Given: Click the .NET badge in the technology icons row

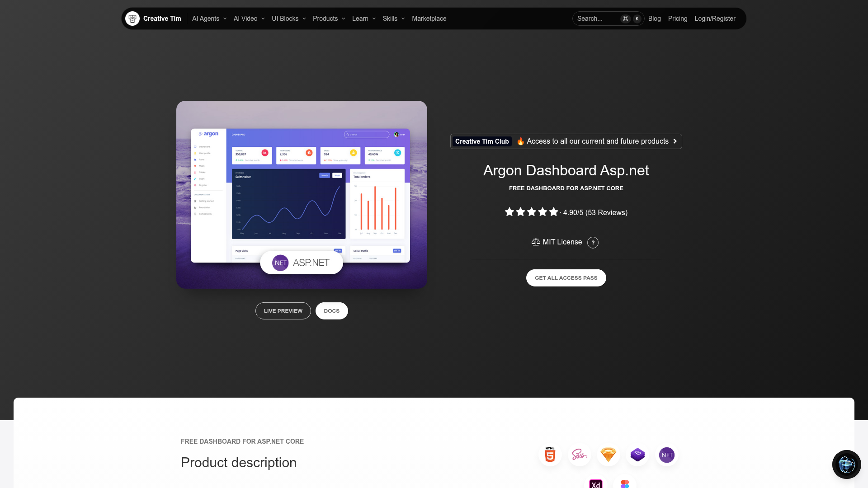Looking at the screenshot, I should click(x=667, y=455).
